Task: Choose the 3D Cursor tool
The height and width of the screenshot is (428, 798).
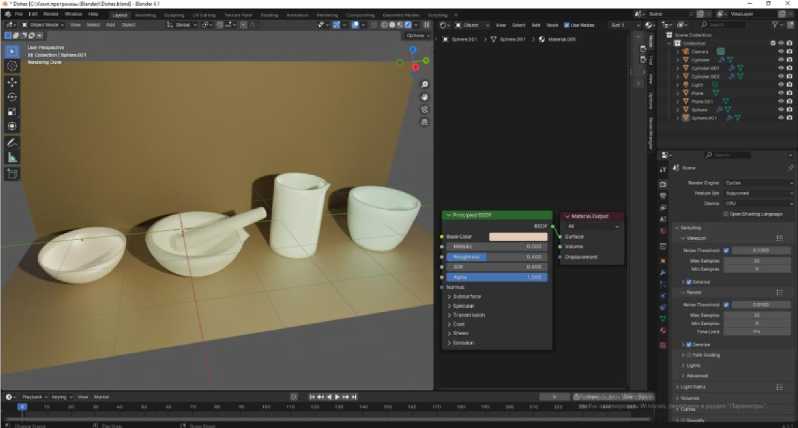Action: [x=12, y=66]
